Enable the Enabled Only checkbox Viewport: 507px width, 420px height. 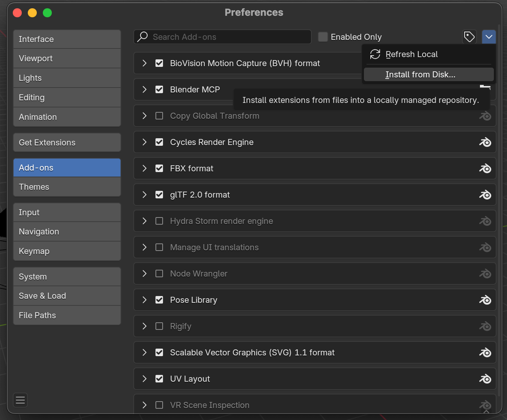click(323, 37)
